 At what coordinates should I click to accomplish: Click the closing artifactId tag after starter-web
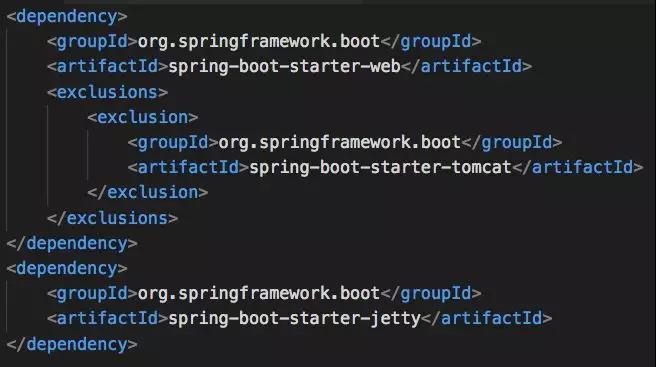467,67
